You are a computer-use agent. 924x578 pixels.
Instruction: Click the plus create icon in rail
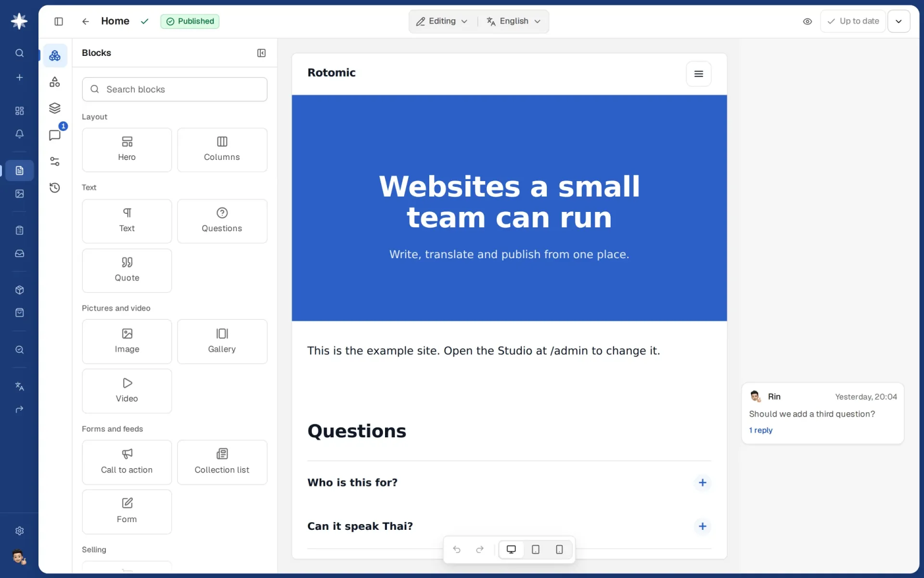pos(19,77)
